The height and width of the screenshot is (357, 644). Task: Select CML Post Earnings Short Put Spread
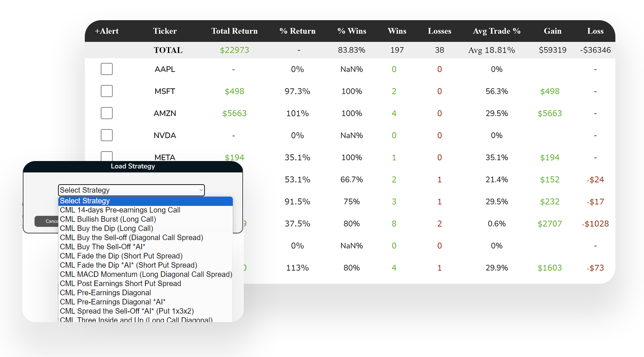(x=145, y=284)
